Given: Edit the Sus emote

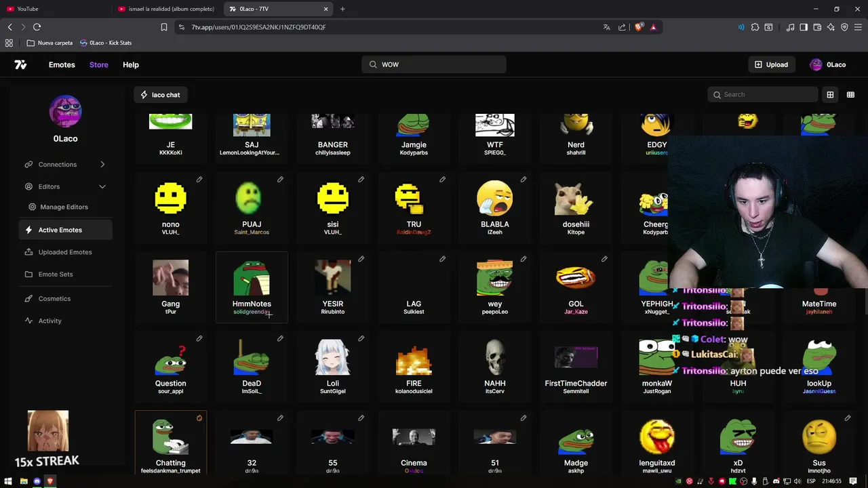Looking at the screenshot, I should pos(848,418).
